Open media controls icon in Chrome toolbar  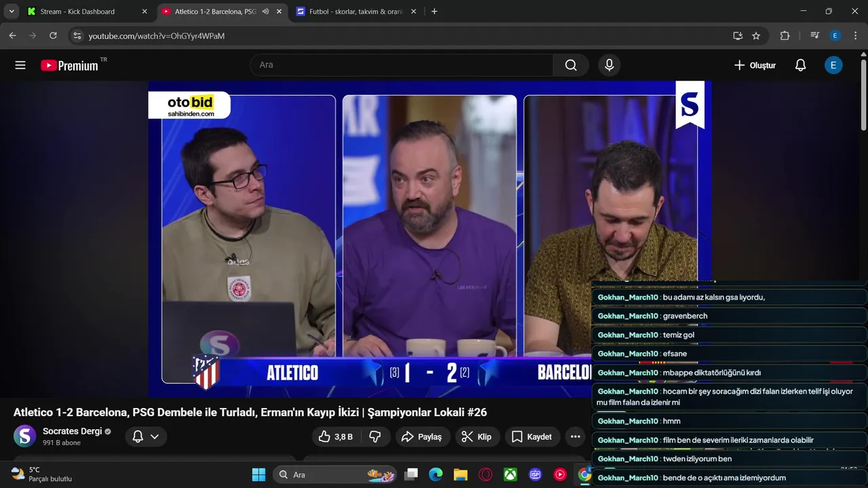815,35
